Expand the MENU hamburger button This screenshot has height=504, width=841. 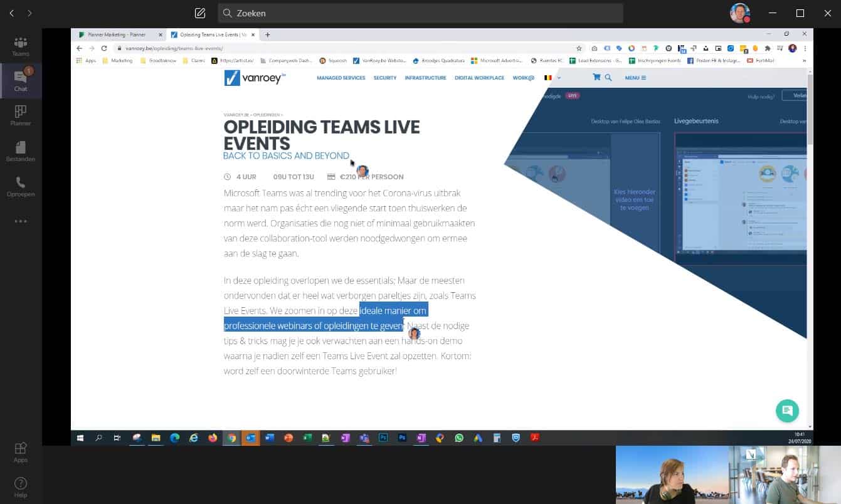[635, 78]
